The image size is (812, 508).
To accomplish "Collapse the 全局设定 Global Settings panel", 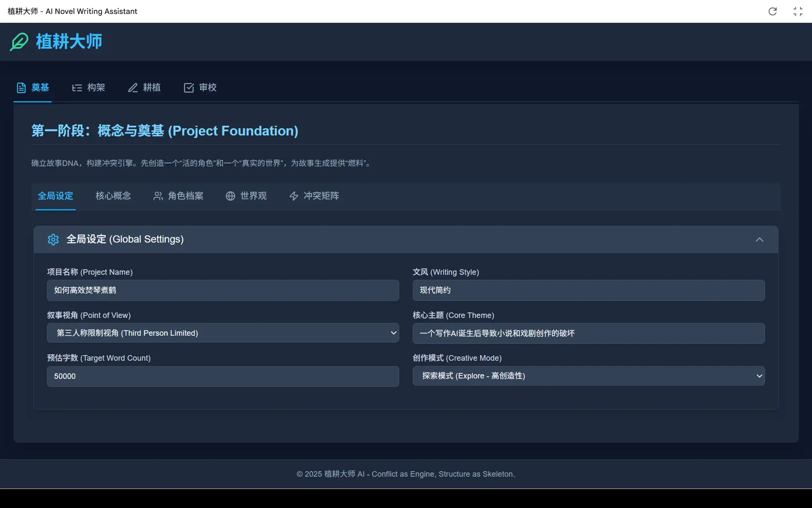I will coord(759,240).
